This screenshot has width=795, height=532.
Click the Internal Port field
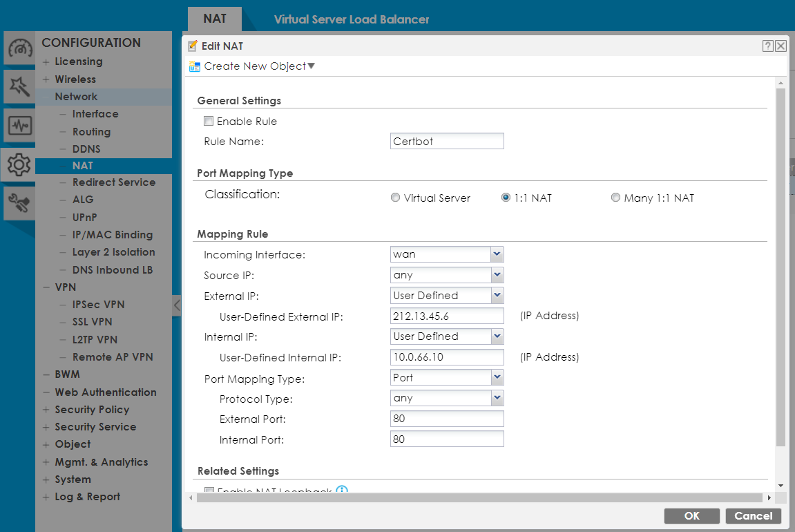(447, 439)
